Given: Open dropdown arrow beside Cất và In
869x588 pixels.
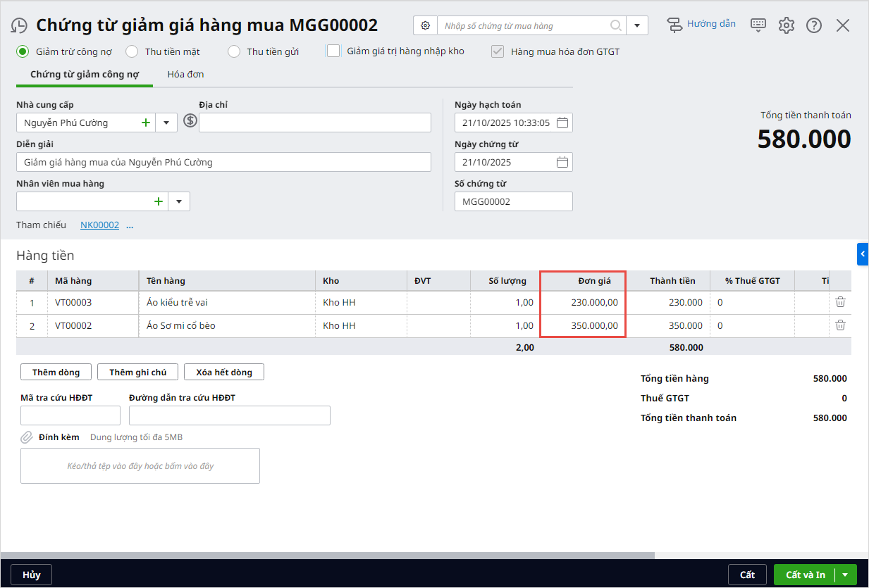Looking at the screenshot, I should 846,575.
